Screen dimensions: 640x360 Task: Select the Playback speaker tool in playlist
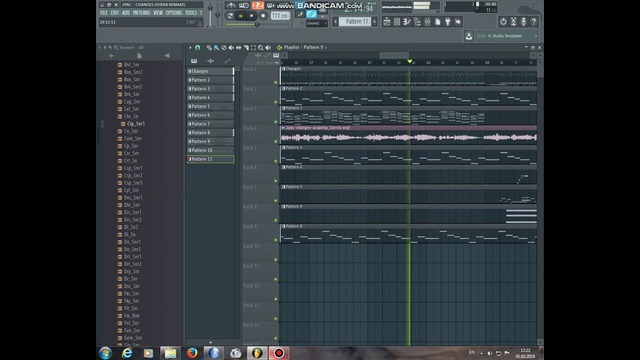click(x=268, y=48)
